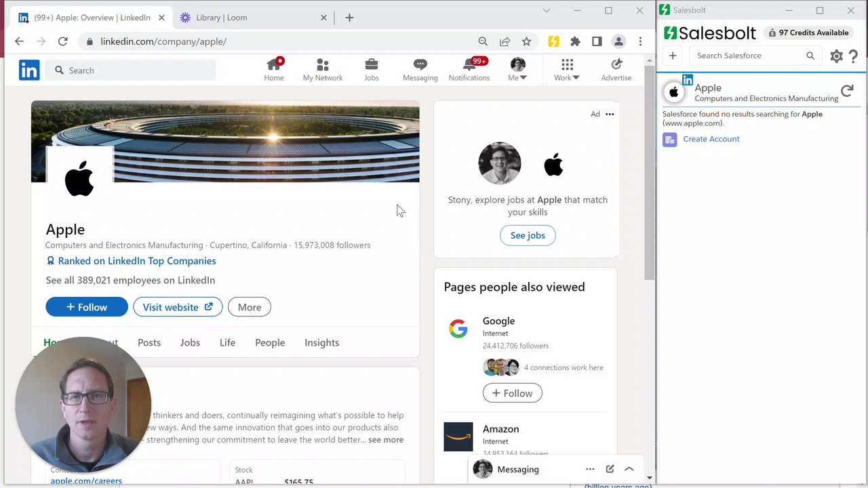
Task: Follow the Apple company page
Action: pos(87,307)
